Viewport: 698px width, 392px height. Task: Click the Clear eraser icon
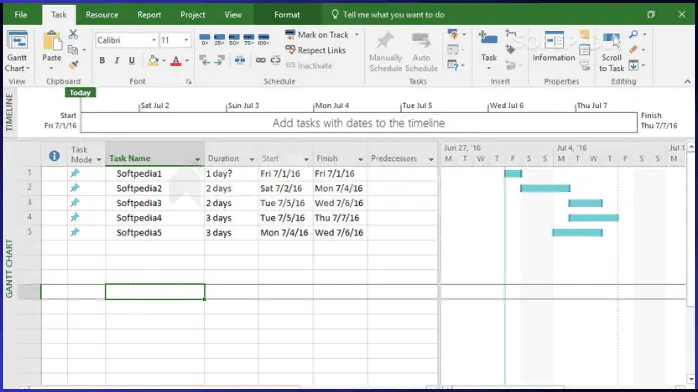coord(633,49)
